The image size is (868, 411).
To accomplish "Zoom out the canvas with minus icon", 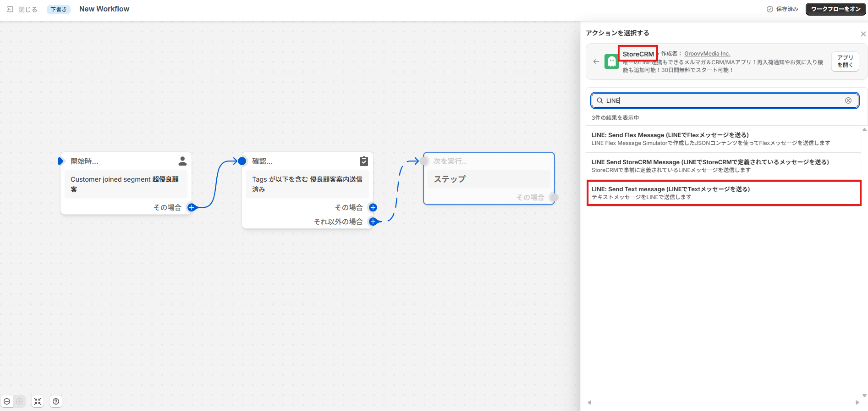I will [x=7, y=401].
